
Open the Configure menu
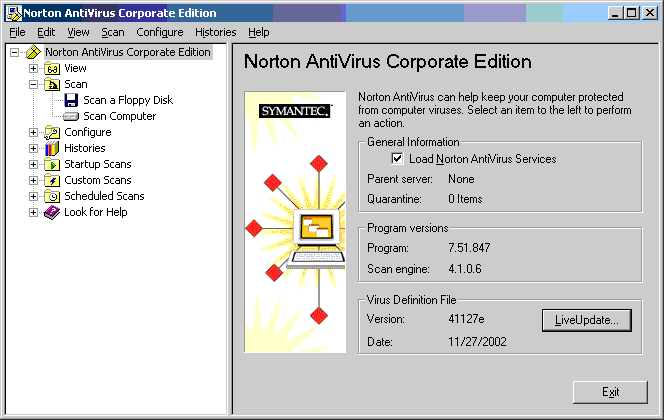point(160,32)
